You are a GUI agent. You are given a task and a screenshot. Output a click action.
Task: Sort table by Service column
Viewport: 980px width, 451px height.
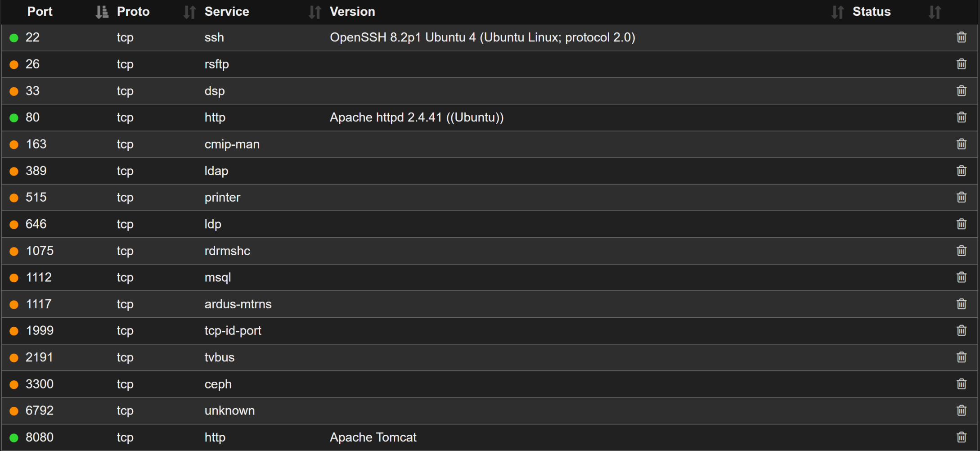click(x=315, y=12)
